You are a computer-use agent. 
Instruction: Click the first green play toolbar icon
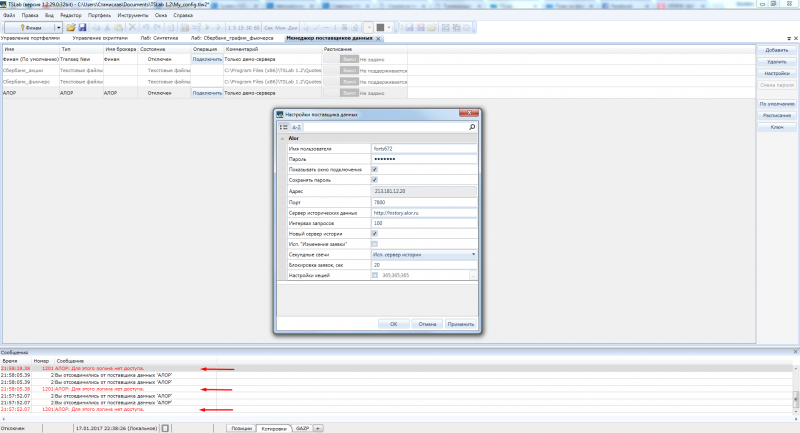click(x=208, y=28)
